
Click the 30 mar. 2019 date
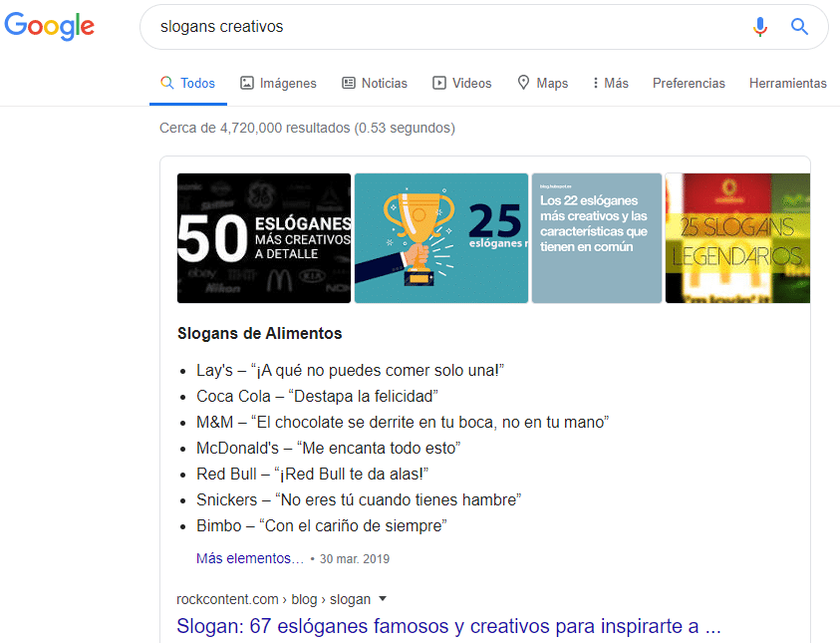(x=355, y=559)
